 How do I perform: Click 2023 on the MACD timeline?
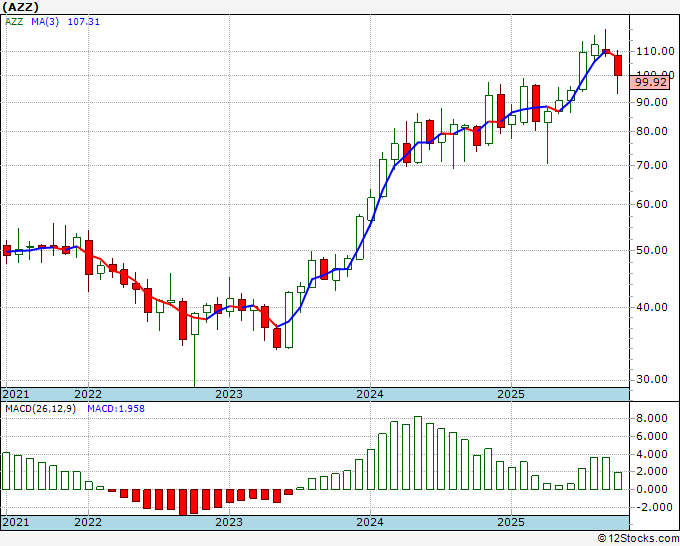[229, 522]
